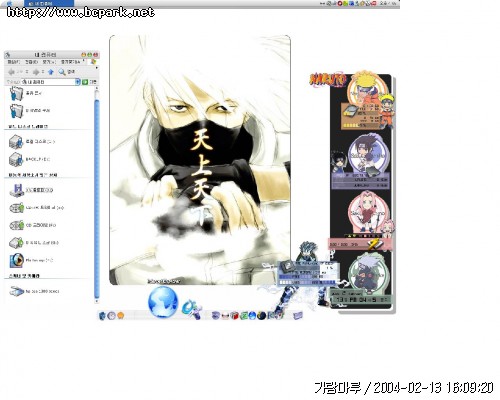Screen dimensions: 500x400
Task: Click the Windows flag logo in My Computer
Action: point(93,62)
